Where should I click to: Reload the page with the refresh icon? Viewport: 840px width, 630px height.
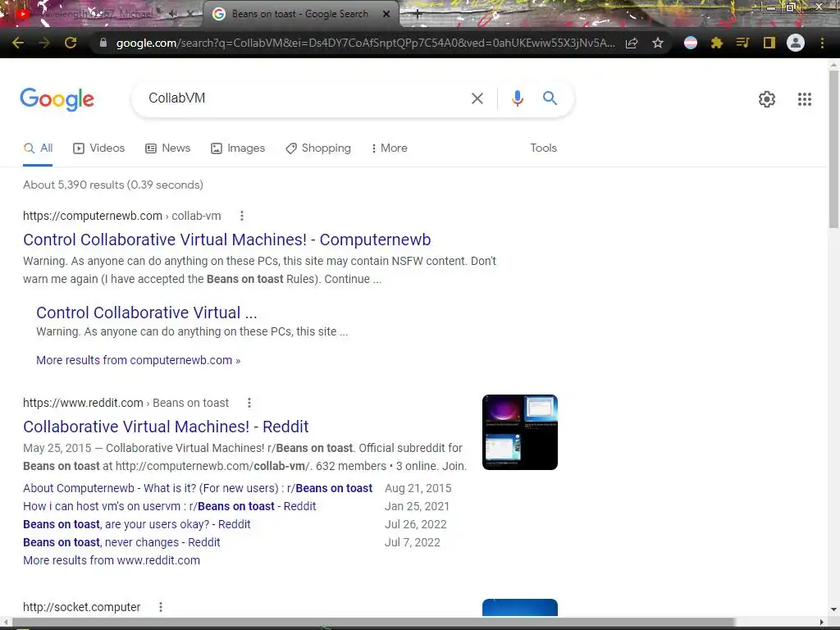(x=71, y=43)
